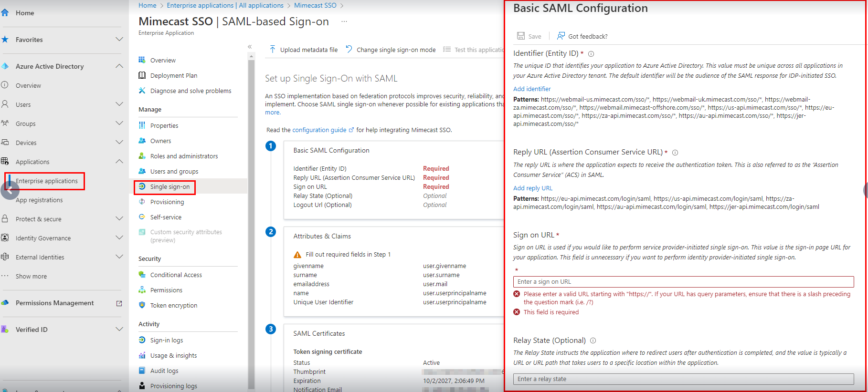The image size is (868, 392).
Task: Click the Change single sign-on mode icon
Action: coord(349,50)
